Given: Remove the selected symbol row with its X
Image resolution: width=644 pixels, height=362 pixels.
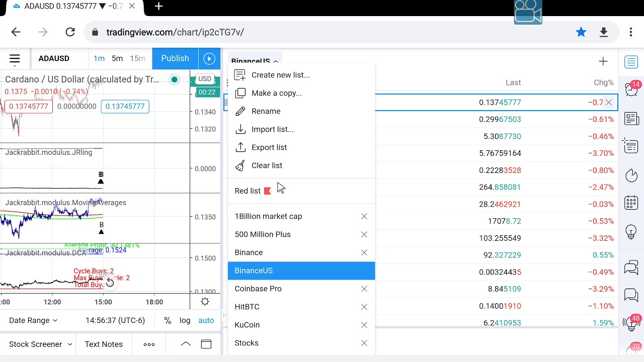Looking at the screenshot, I should [x=609, y=103].
